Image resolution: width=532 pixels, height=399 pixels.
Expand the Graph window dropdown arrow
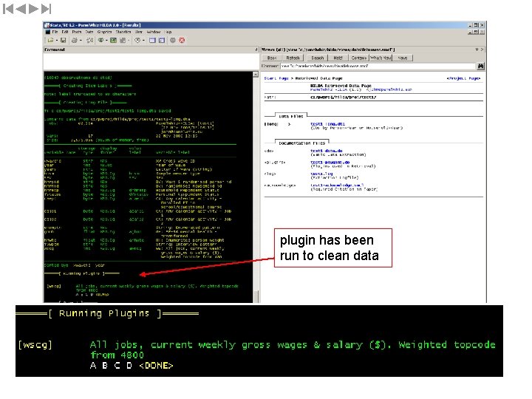pos(129,41)
